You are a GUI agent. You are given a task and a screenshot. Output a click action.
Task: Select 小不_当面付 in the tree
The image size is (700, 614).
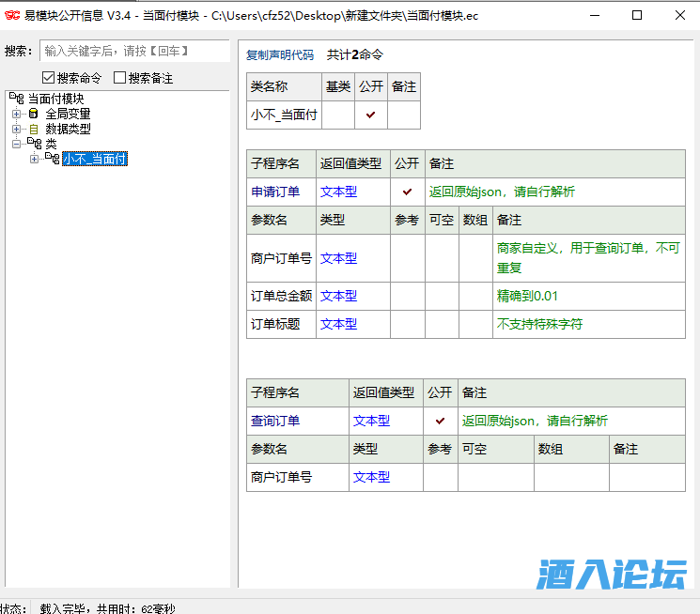click(x=94, y=159)
